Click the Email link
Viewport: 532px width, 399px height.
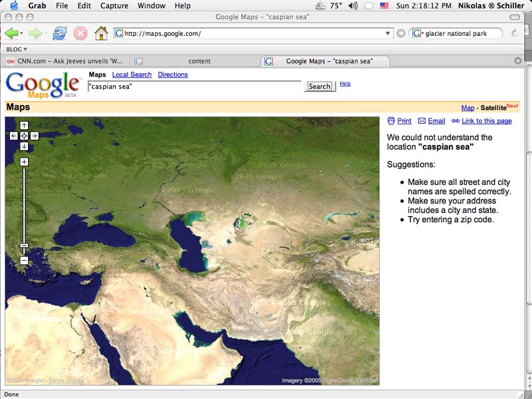click(x=436, y=121)
